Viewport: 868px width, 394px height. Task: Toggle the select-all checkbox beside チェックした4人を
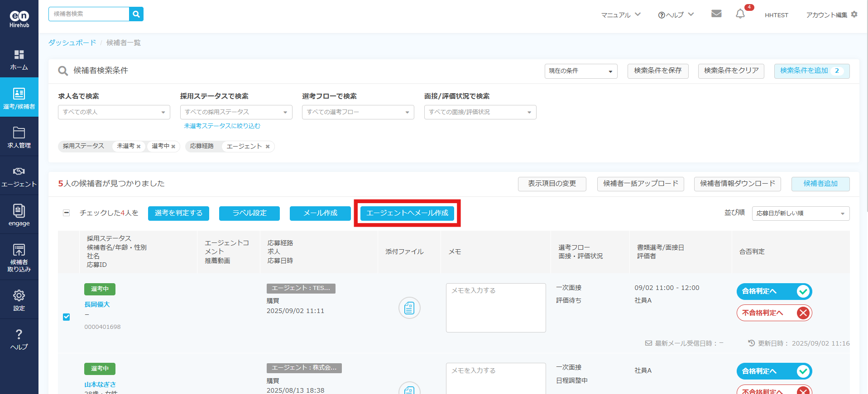click(x=67, y=213)
